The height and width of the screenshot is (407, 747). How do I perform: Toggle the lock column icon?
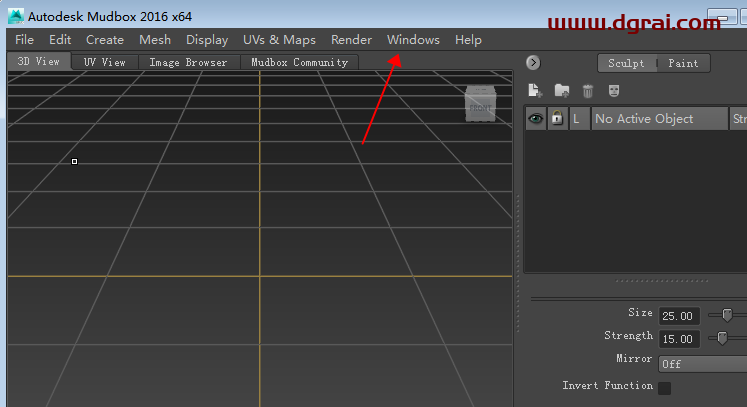tap(557, 119)
